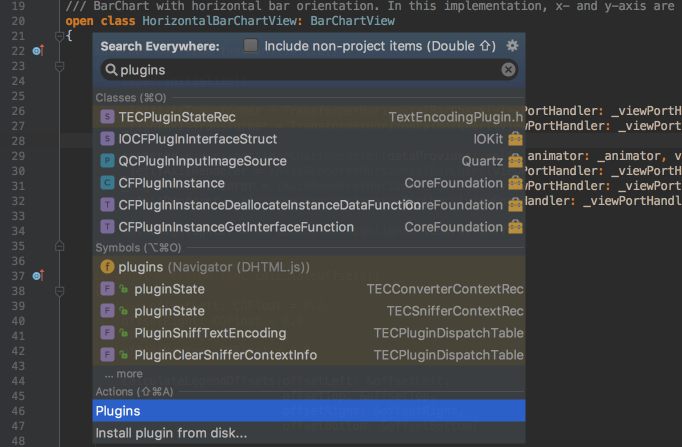Click override gutter icon on line 37
The image size is (682, 447).
(x=38, y=276)
